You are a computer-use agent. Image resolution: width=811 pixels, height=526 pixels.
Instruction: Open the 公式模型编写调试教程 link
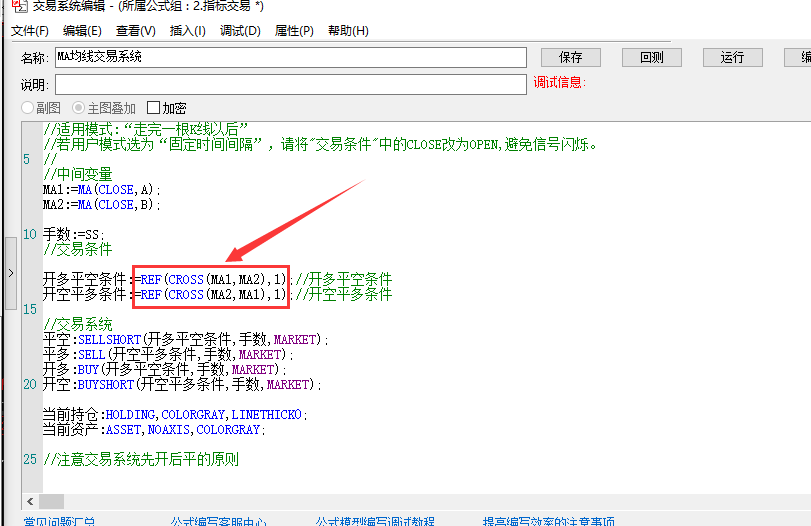coord(375,521)
